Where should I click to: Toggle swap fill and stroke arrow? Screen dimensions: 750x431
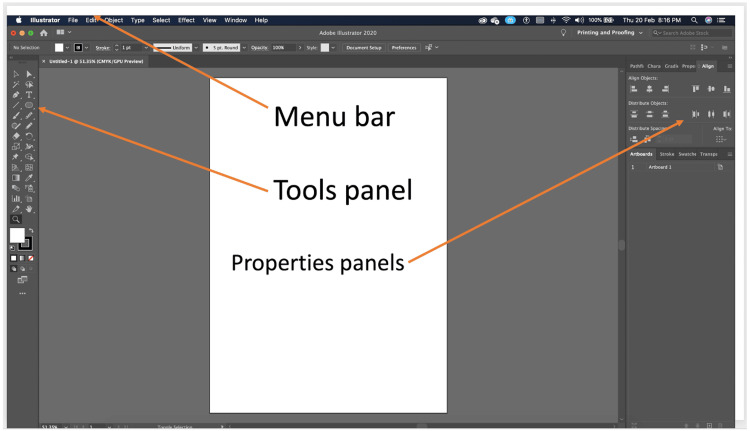click(x=31, y=231)
